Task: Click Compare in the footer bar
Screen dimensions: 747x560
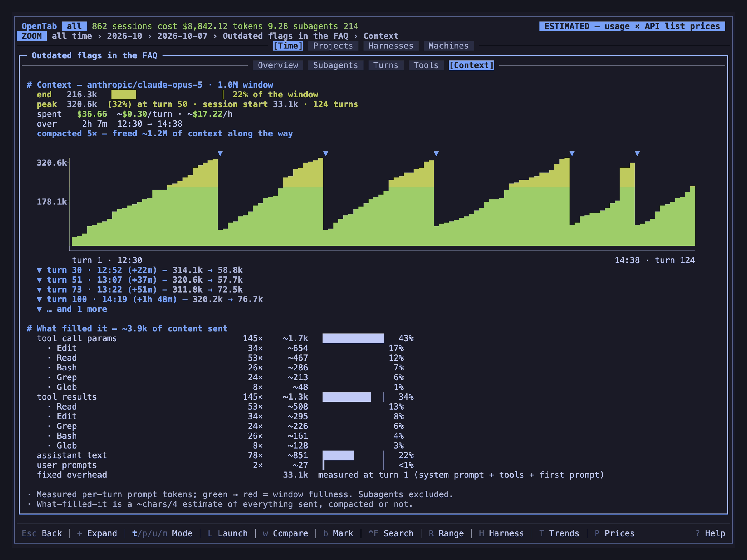Action: click(285, 534)
